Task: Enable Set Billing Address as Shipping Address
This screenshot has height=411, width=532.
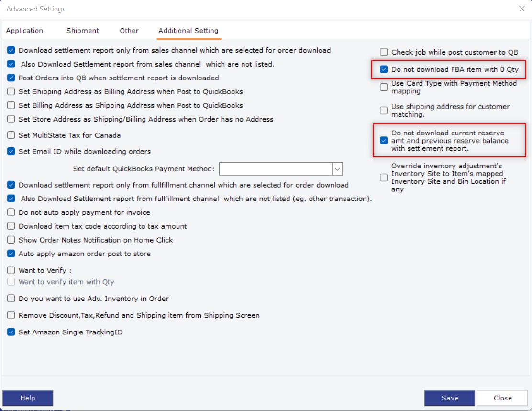Action: (11, 105)
